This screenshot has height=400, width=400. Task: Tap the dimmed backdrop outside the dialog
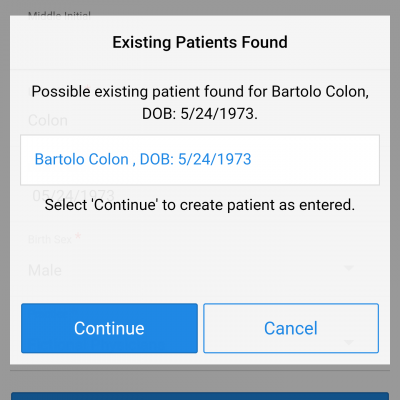point(5,200)
